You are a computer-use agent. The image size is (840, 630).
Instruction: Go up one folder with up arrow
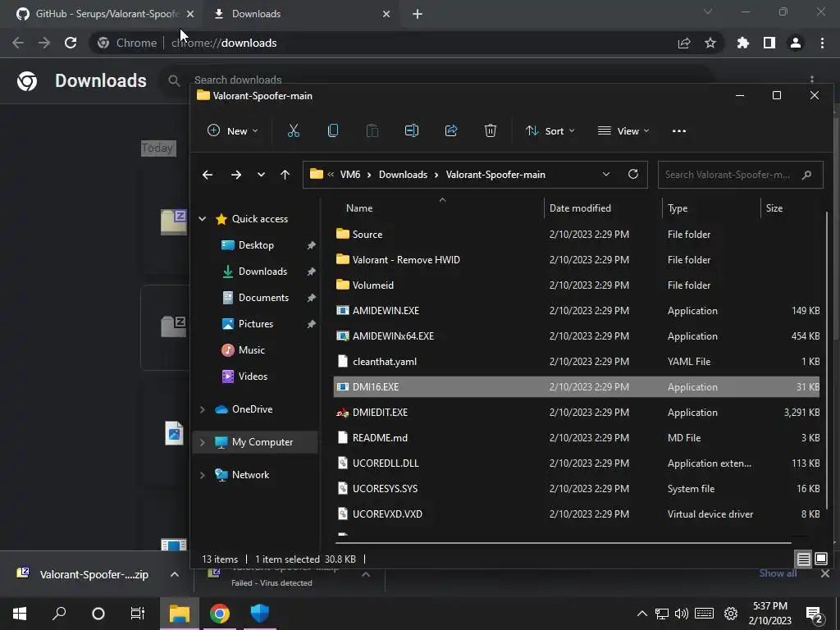pyautogui.click(x=285, y=175)
